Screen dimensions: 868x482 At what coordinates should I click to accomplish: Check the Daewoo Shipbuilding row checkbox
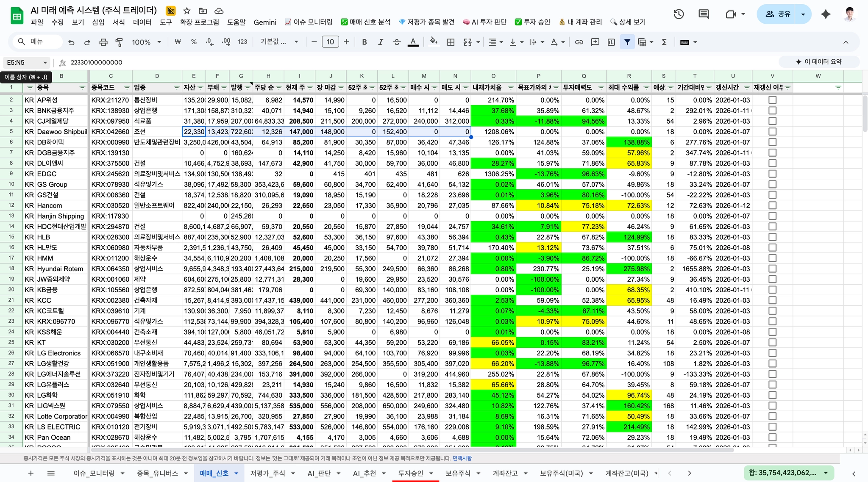(772, 132)
